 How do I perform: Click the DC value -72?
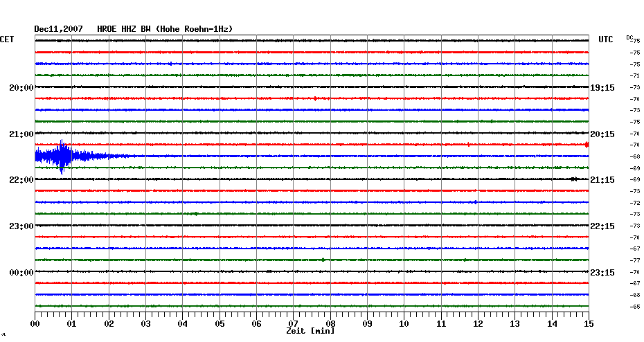click(635, 204)
